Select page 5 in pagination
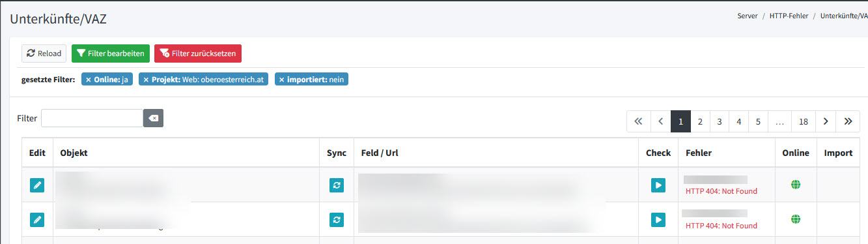The image size is (868, 244). click(x=759, y=121)
